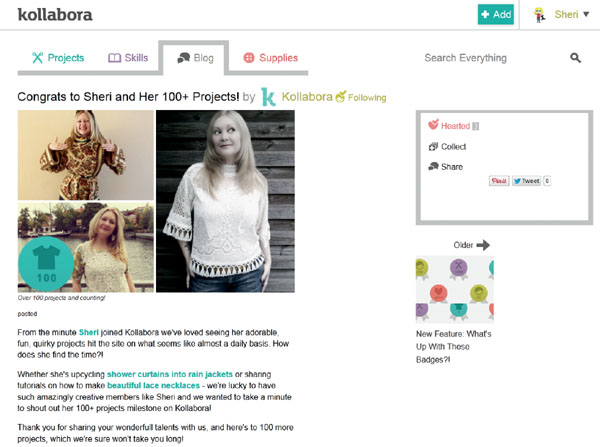Switch to the Projects tab
The image size is (600, 447).
click(x=58, y=58)
